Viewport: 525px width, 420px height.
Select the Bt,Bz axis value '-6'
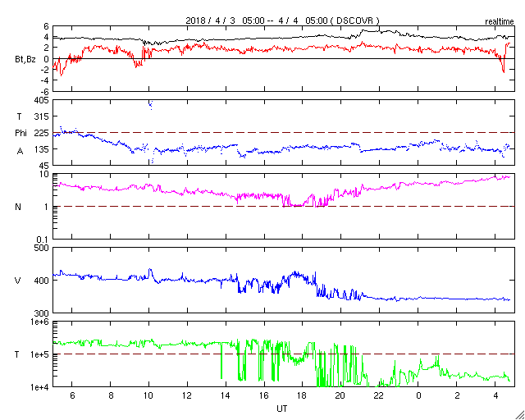tap(44, 91)
